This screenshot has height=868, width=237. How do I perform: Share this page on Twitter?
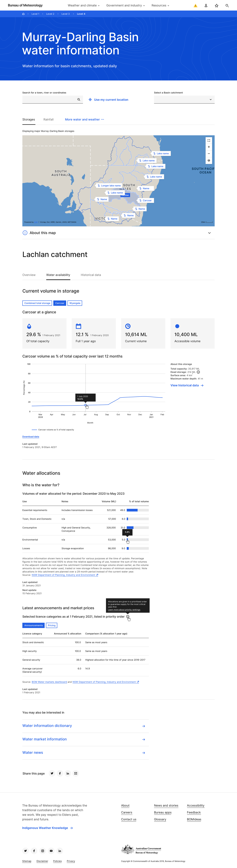tap(52, 773)
